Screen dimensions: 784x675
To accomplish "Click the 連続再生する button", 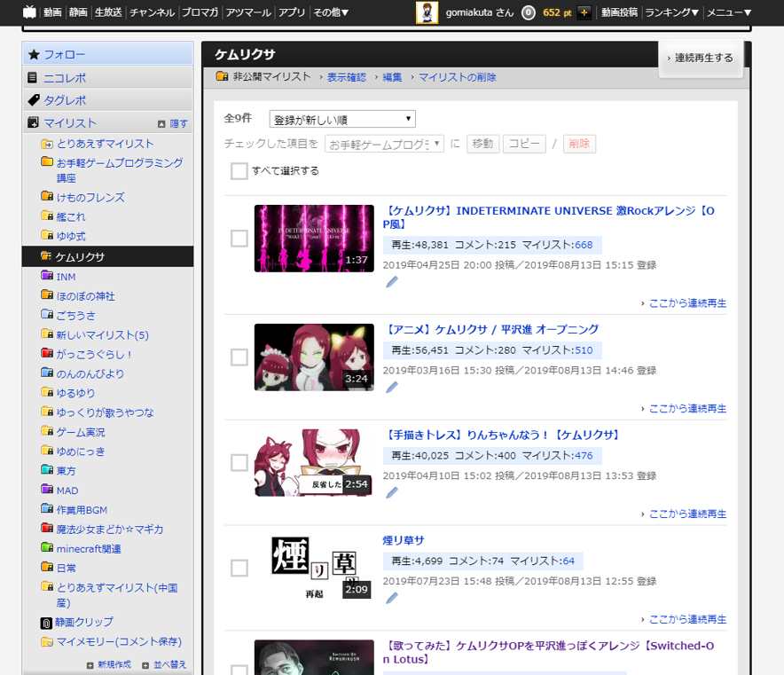I will pyautogui.click(x=700, y=58).
